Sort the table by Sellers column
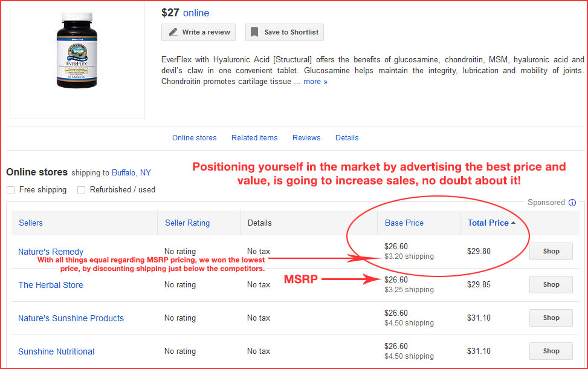Image resolution: width=588 pixels, height=369 pixels. [31, 223]
